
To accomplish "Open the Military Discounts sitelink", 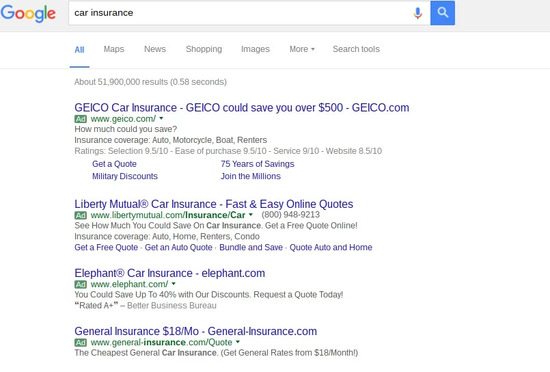I will click(x=125, y=176).
